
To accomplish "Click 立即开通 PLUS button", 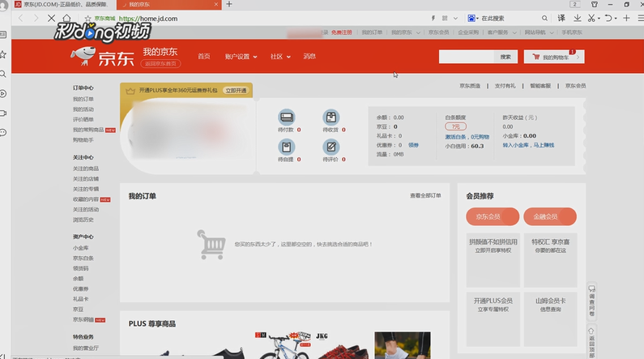I will pos(236,91).
